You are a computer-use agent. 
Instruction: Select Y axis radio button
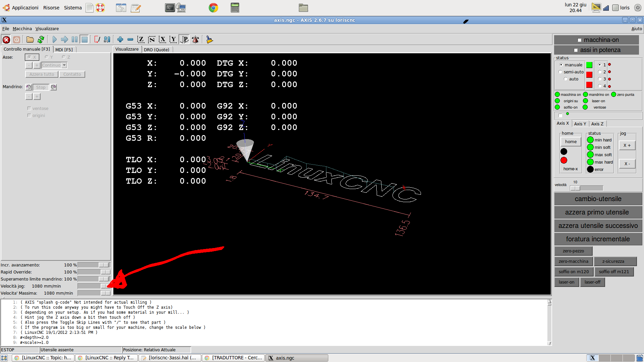point(49,57)
